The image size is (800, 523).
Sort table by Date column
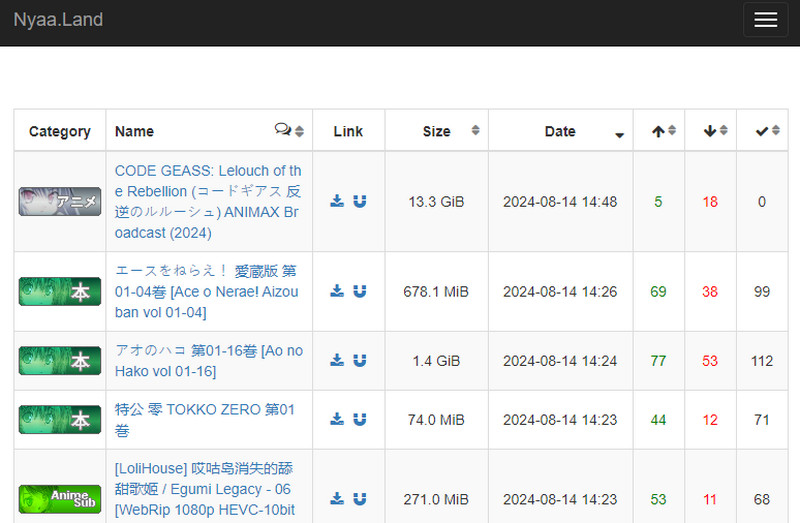click(560, 131)
